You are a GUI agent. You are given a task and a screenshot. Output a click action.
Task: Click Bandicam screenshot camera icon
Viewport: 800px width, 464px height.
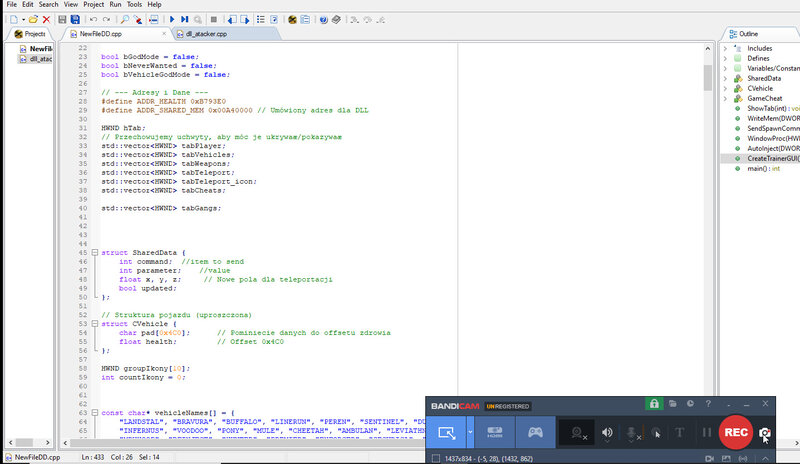764,433
